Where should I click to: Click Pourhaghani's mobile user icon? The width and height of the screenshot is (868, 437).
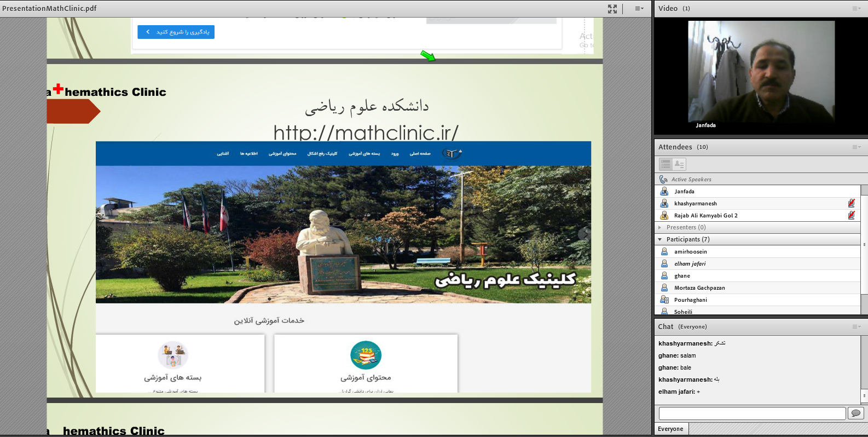tap(664, 300)
